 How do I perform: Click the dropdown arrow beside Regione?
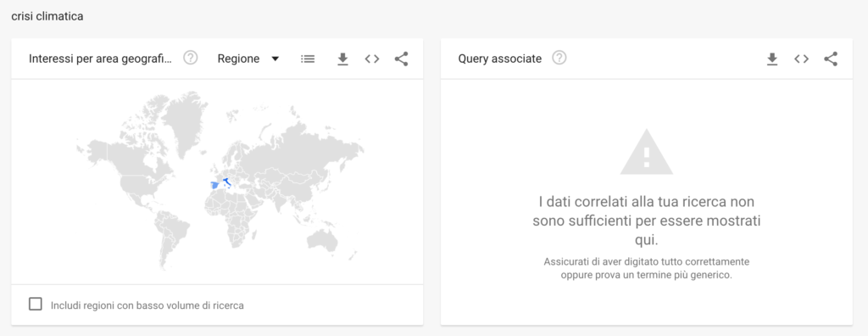click(x=275, y=59)
